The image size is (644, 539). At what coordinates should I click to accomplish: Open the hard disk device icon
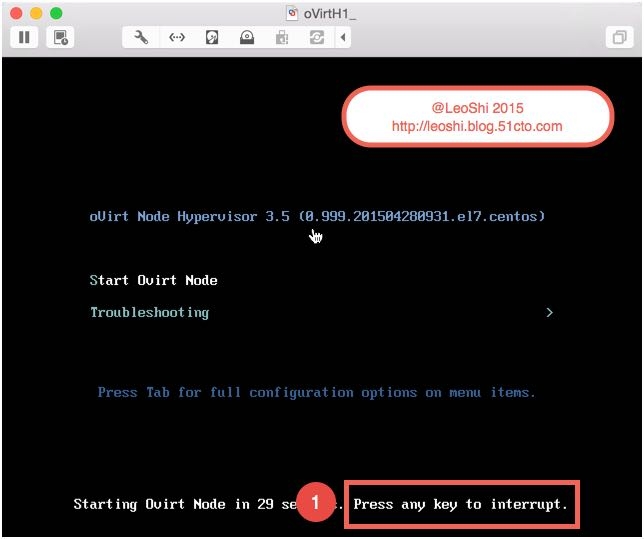pos(212,37)
